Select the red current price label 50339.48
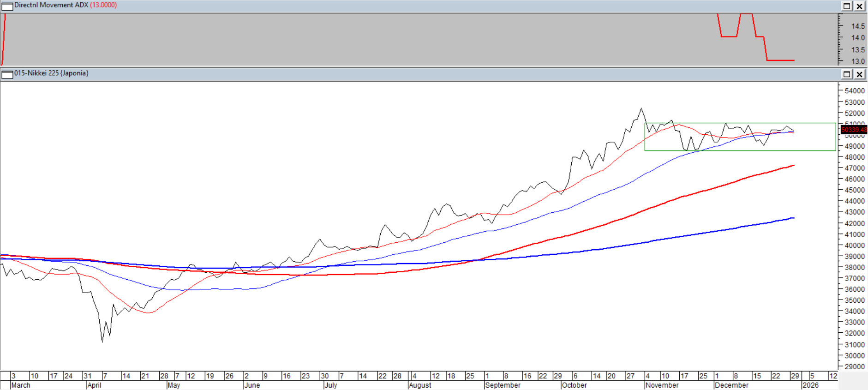The image size is (868, 390). (x=854, y=130)
